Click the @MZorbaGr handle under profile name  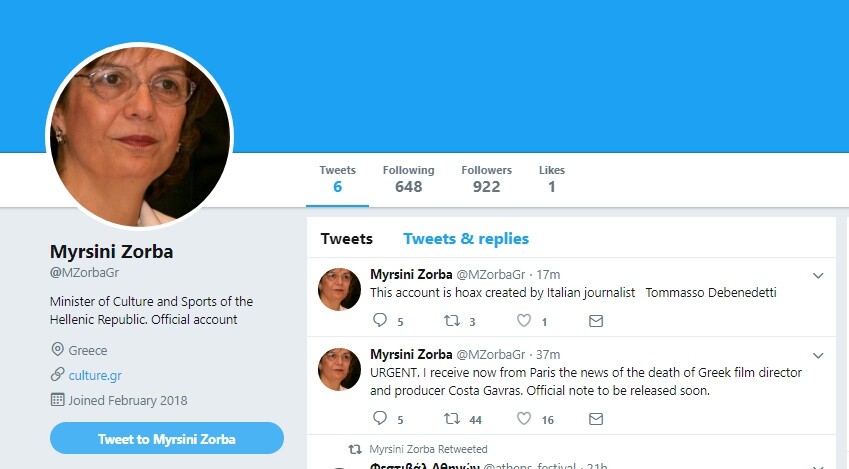(x=85, y=273)
